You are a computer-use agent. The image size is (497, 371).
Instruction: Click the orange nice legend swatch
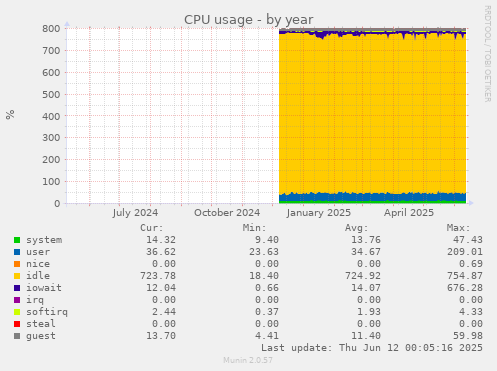[x=17, y=264]
